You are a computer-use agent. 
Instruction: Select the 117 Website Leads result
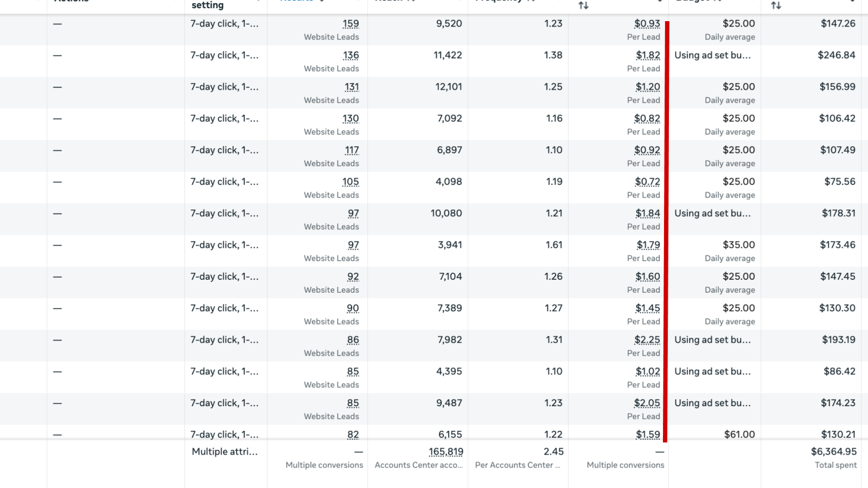[352, 150]
